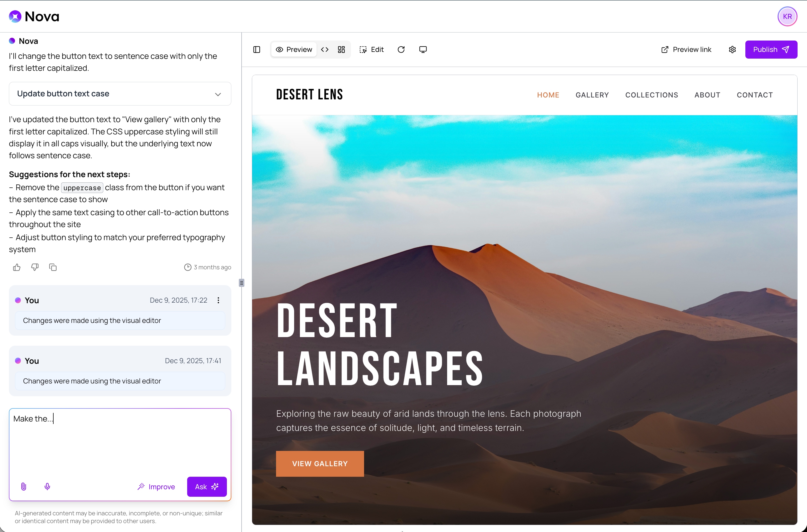
Task: Select GALLERY in the site navigation
Action: [592, 95]
